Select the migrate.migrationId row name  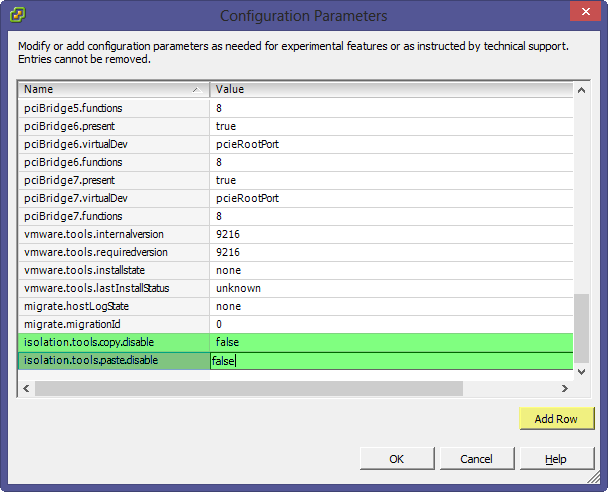click(x=114, y=324)
